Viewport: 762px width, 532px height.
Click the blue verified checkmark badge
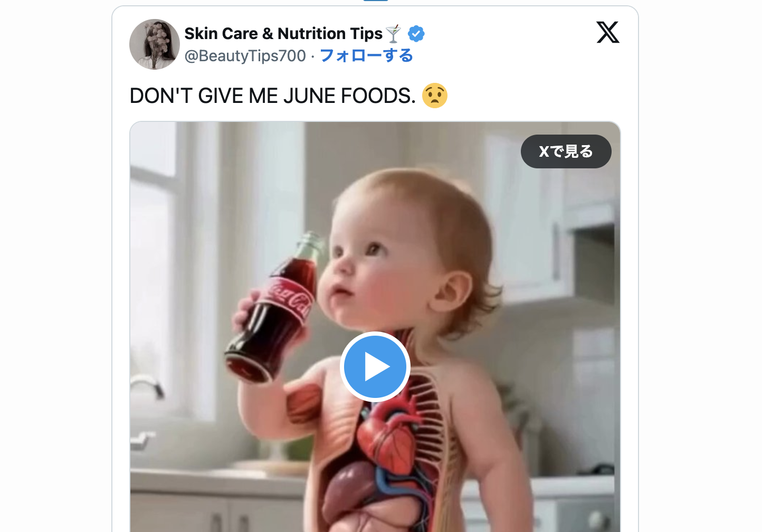coord(416,34)
